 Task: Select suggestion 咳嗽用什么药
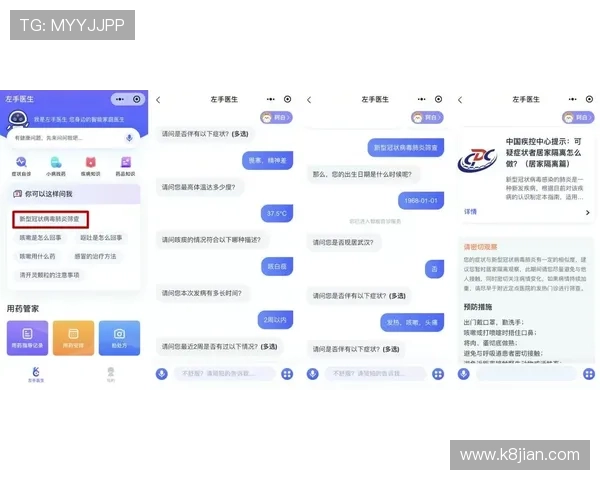(38, 256)
